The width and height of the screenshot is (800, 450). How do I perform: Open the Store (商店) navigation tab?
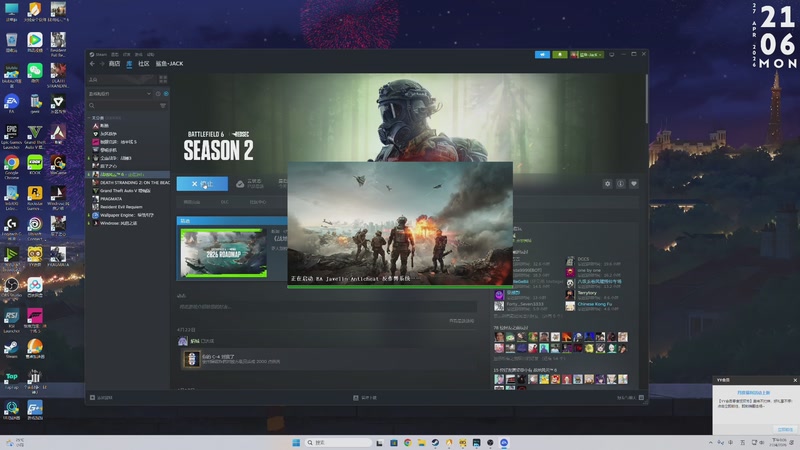[x=114, y=64]
